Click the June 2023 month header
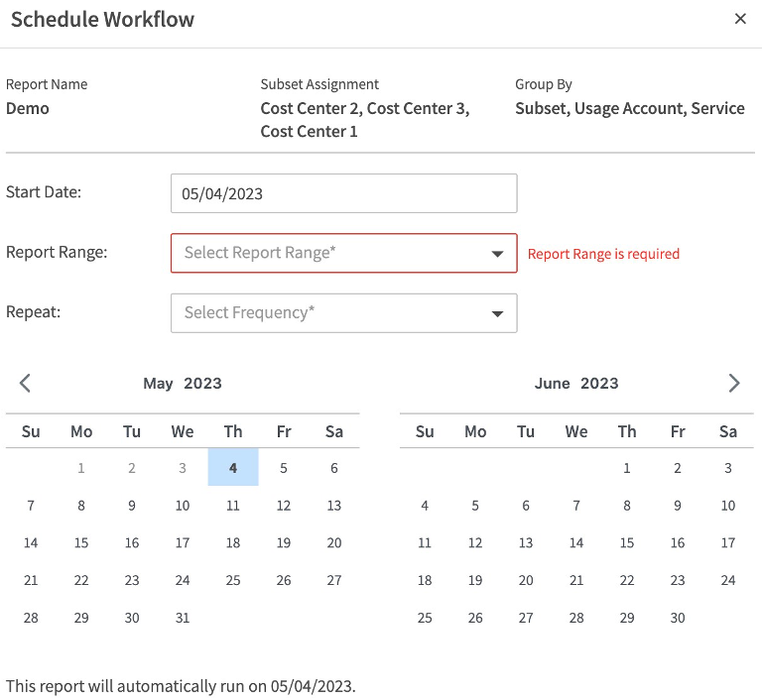The height and width of the screenshot is (700, 762). point(576,384)
